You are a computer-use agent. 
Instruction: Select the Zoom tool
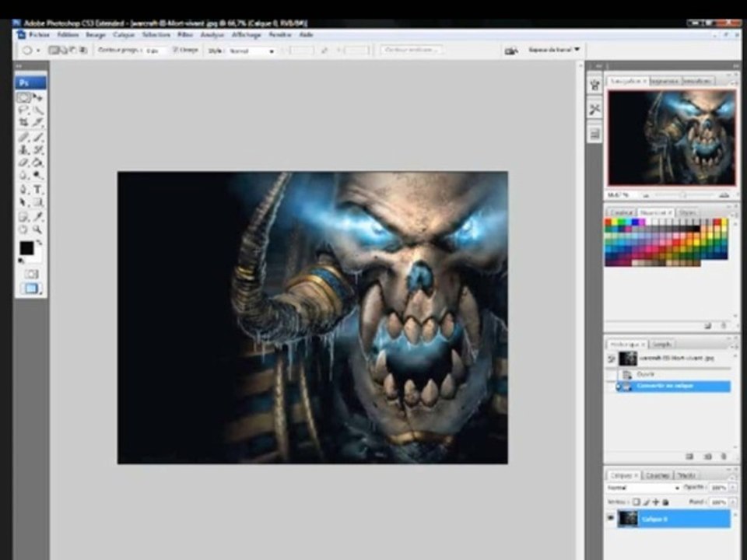[x=38, y=229]
